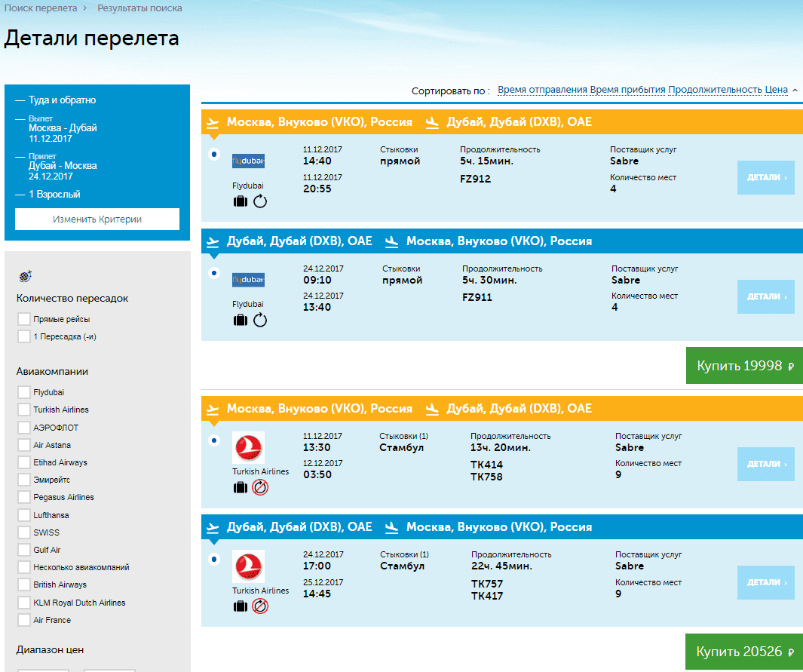
Task: Click flight number FZ911
Action: click(x=477, y=297)
